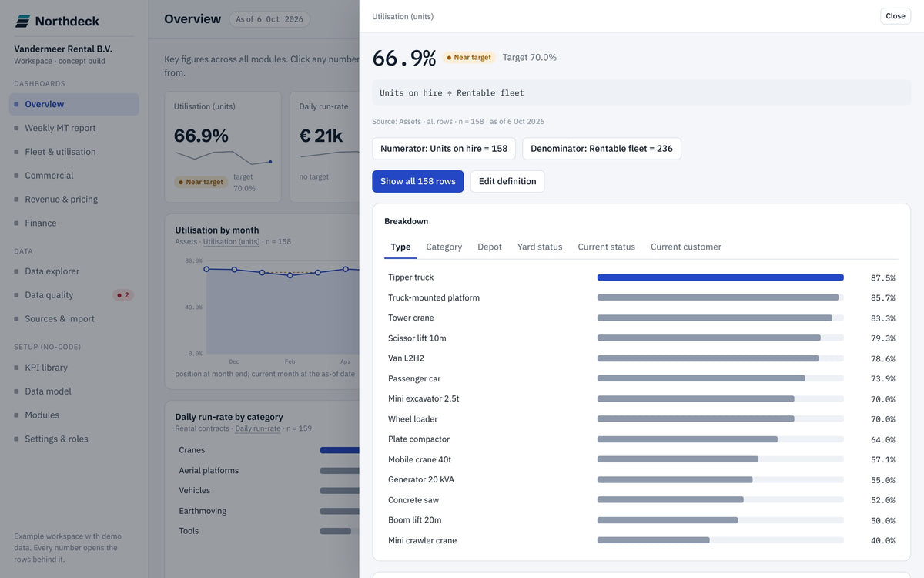The image size is (924, 578).
Task: Click the Numerator: Units on hire chip
Action: [x=444, y=149]
